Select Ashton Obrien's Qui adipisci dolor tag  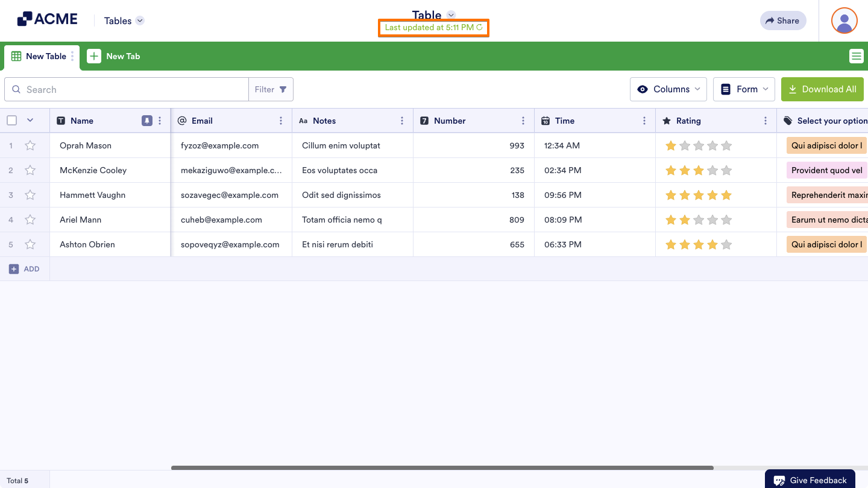(x=826, y=244)
